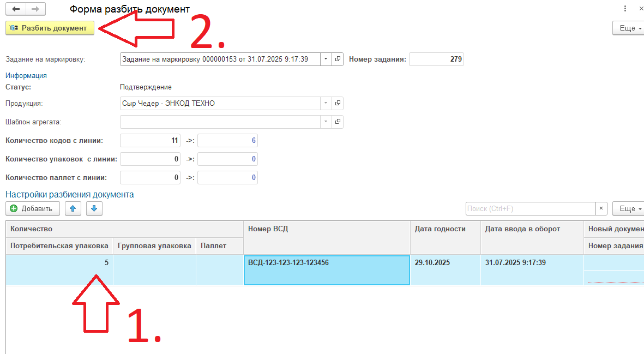Click the forward navigation arrow
This screenshot has height=354, width=644.
tap(35, 9)
